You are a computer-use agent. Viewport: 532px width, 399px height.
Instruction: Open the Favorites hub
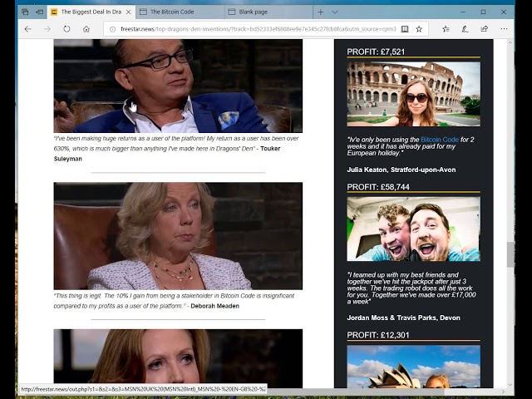[x=446, y=29]
